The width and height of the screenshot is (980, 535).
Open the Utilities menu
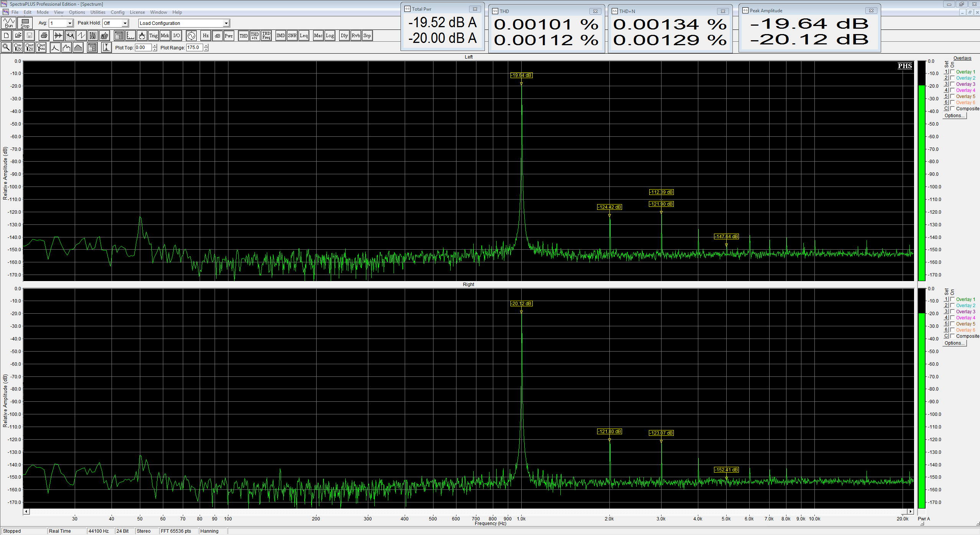click(98, 12)
